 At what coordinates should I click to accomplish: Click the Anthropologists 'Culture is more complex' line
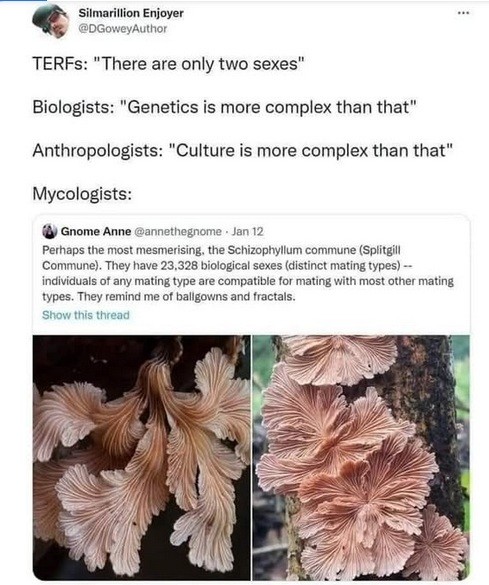coord(242,151)
